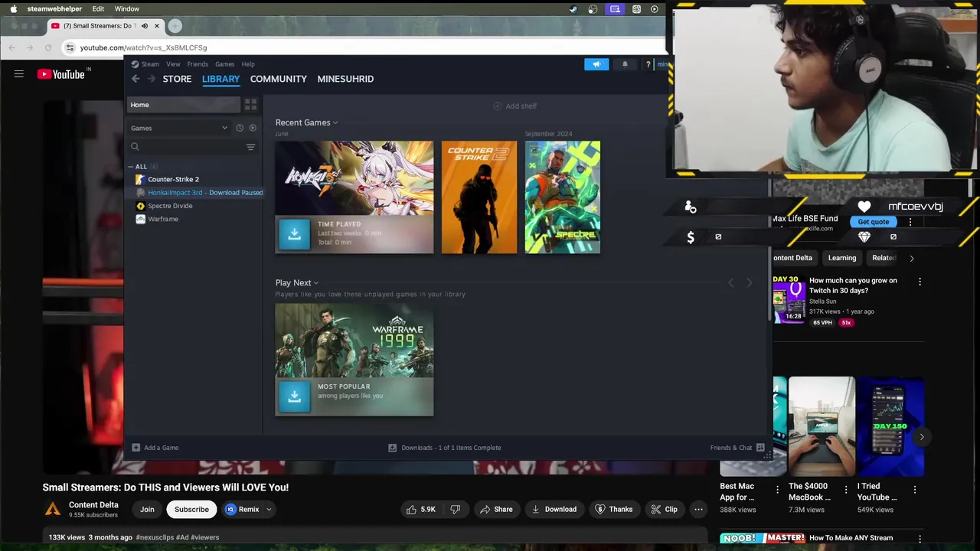Open the Games menu in Steam
The image size is (980, 551).
coord(224,64)
